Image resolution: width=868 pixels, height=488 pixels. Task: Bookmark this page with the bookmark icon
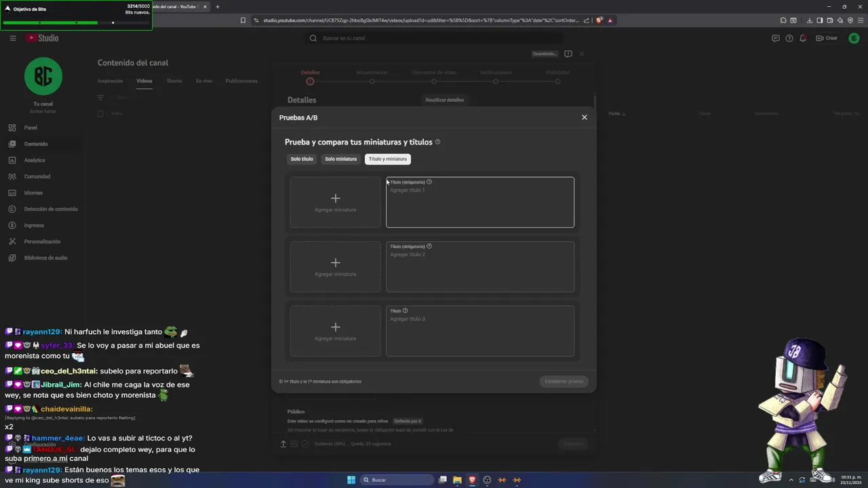tap(243, 20)
